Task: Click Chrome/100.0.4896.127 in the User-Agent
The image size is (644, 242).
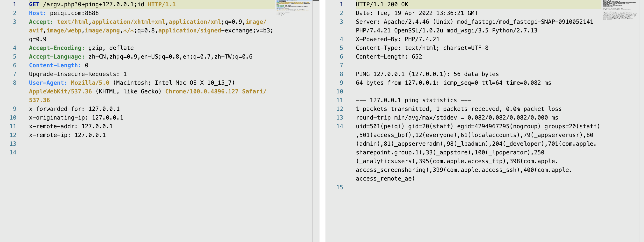Action: pyautogui.click(x=202, y=91)
